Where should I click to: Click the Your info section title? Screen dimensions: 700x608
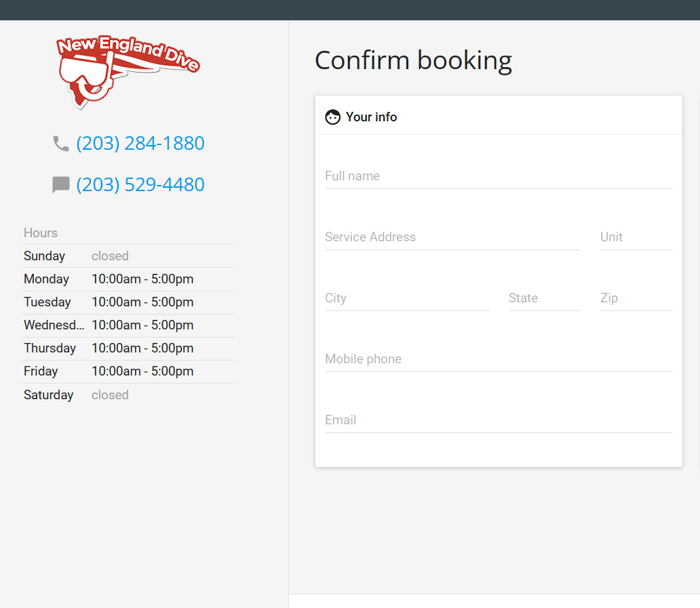[371, 117]
